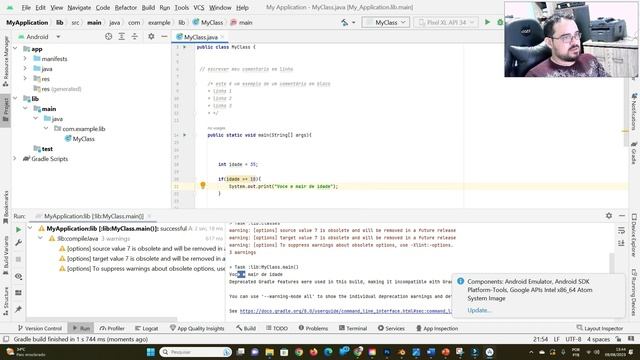Open Terminal tool window
Viewport: 640px width, 360px height.
pyautogui.click(x=353, y=328)
